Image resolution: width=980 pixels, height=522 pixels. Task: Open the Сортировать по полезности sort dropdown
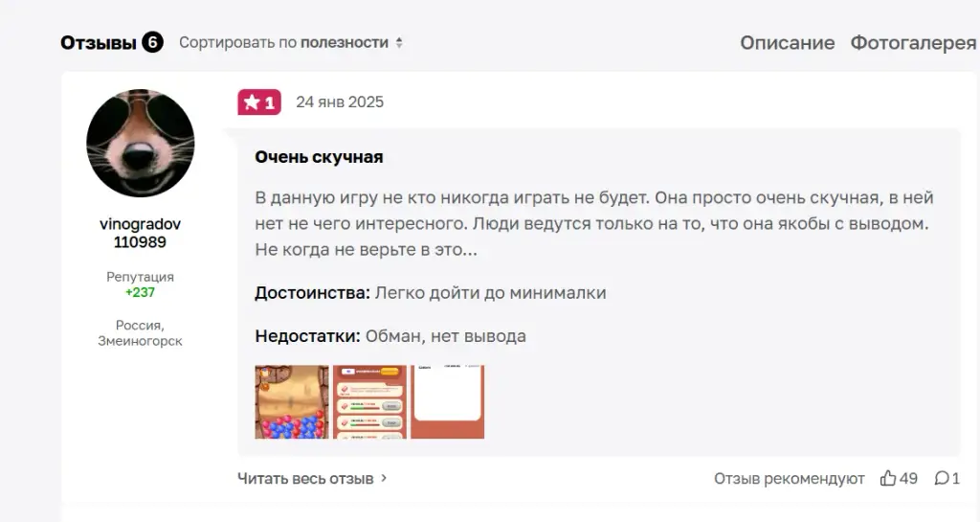point(291,42)
